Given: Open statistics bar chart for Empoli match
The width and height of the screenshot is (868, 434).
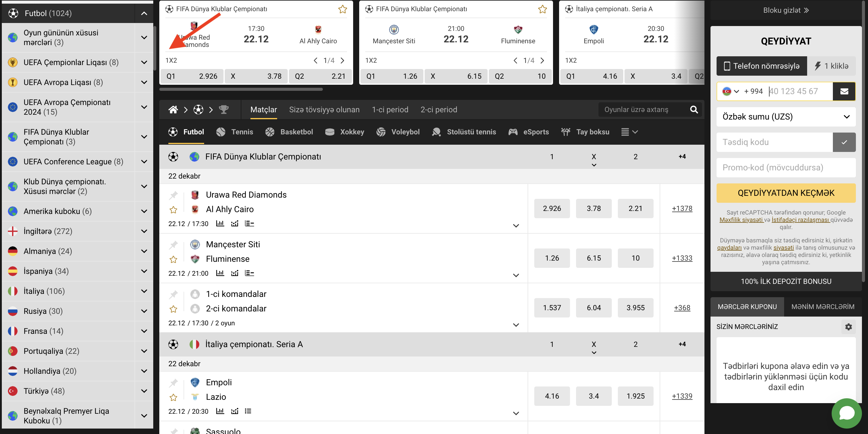Looking at the screenshot, I should point(220,411).
